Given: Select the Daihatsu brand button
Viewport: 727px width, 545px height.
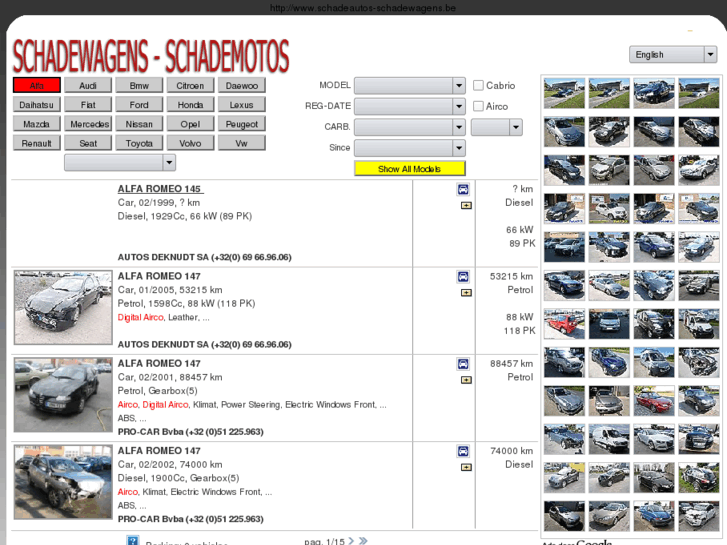Looking at the screenshot, I should 37,105.
